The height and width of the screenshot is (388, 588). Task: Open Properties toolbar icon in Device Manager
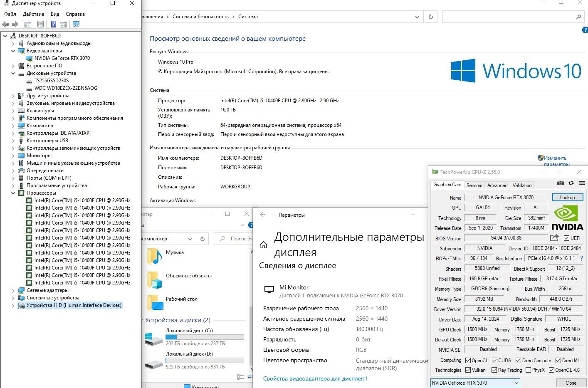pyautogui.click(x=40, y=24)
